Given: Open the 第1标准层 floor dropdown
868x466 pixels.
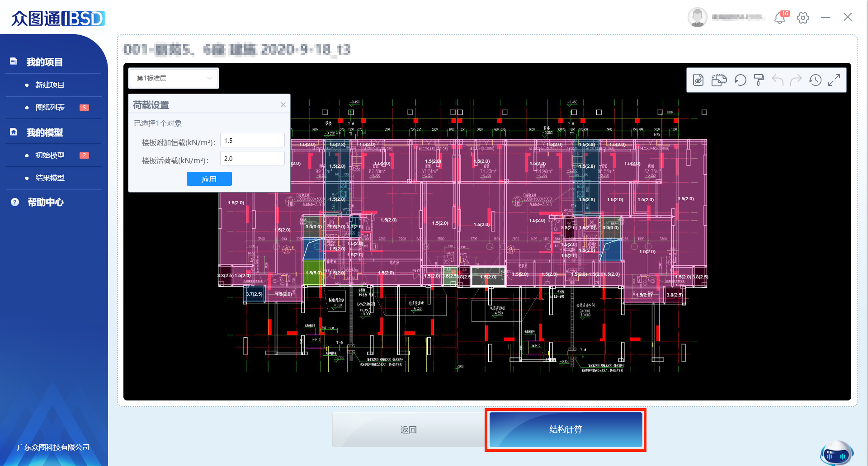Looking at the screenshot, I should click(x=174, y=78).
